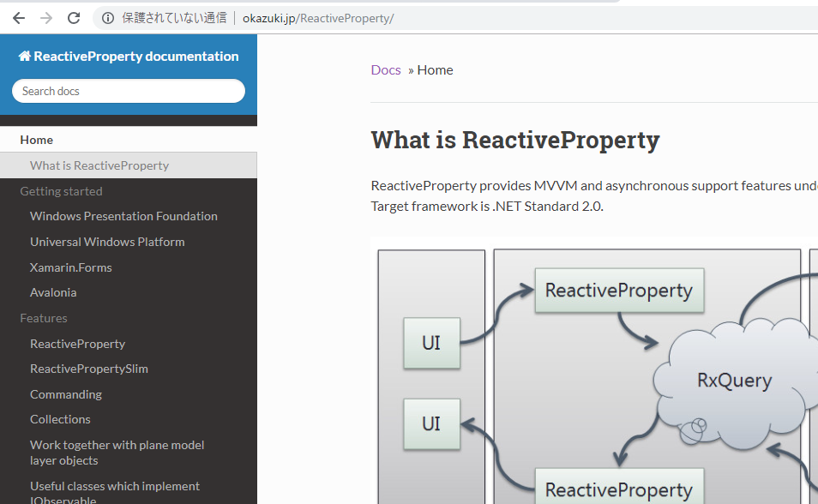The image size is (818, 504).
Task: Click the top ReactiveProperty box in the diagram
Action: click(619, 291)
